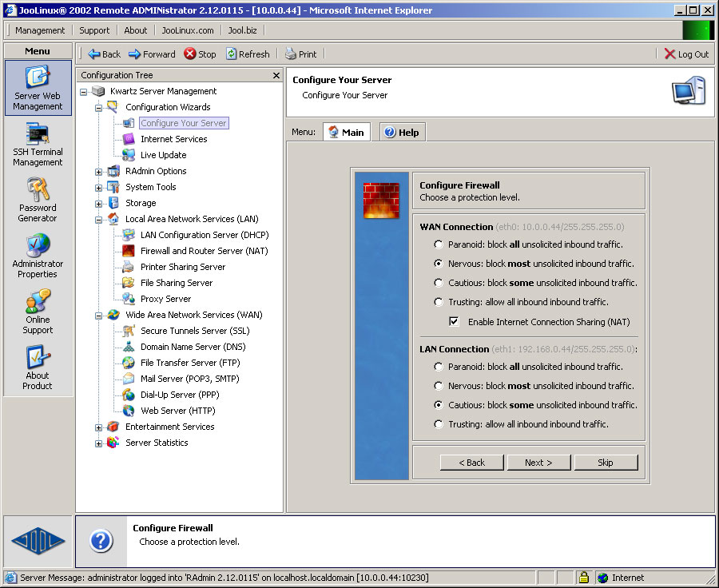Click the Next > button
The height and width of the screenshot is (588, 719).
pos(538,463)
